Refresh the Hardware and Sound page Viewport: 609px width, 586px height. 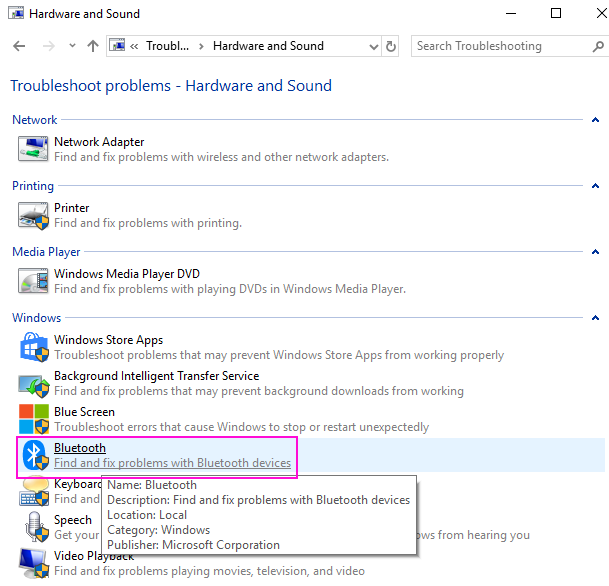coord(391,46)
